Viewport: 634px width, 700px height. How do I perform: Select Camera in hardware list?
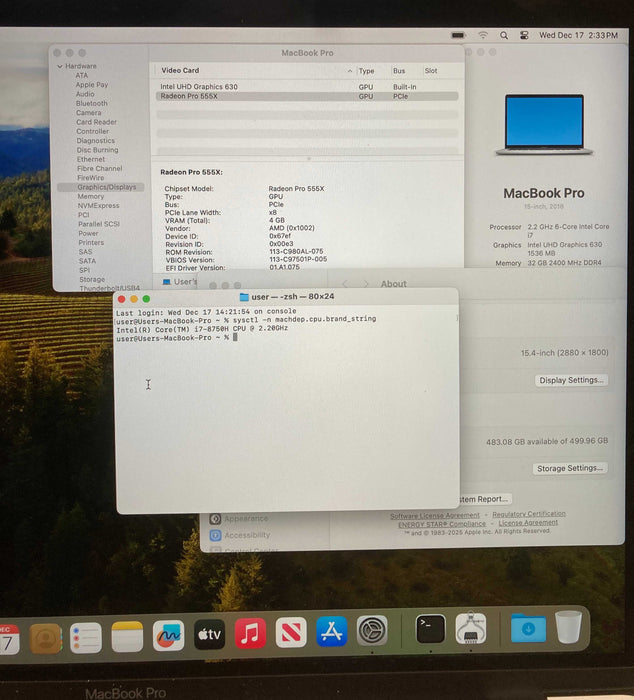(88, 113)
